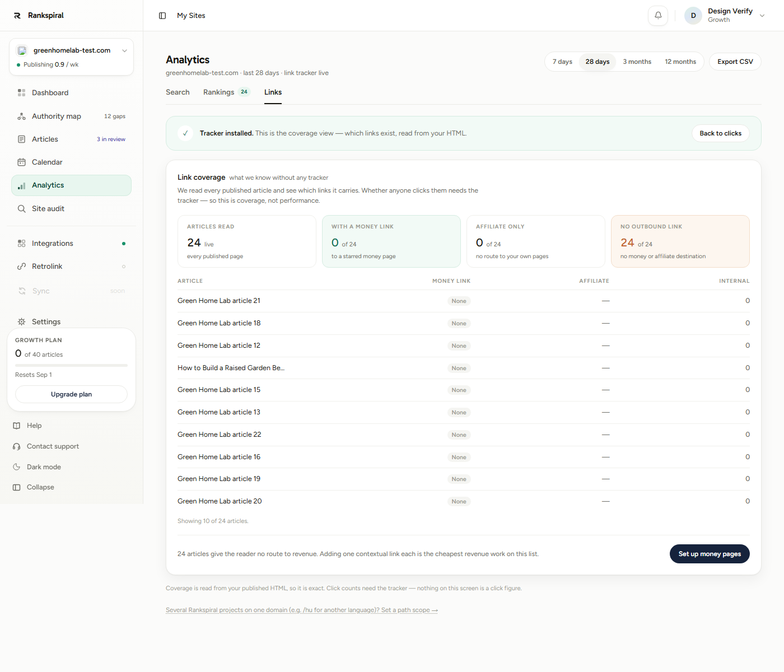Click Back to clicks button
The width and height of the screenshot is (784, 672).
(720, 133)
